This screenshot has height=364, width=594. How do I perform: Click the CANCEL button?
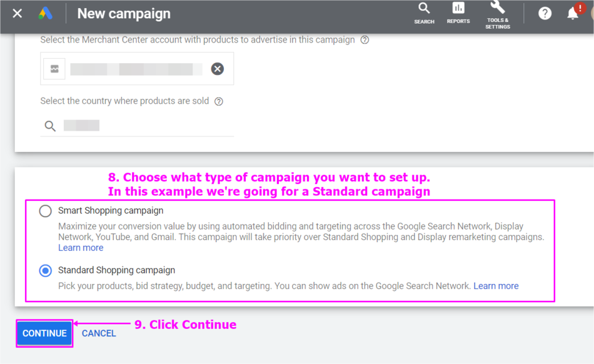click(99, 333)
